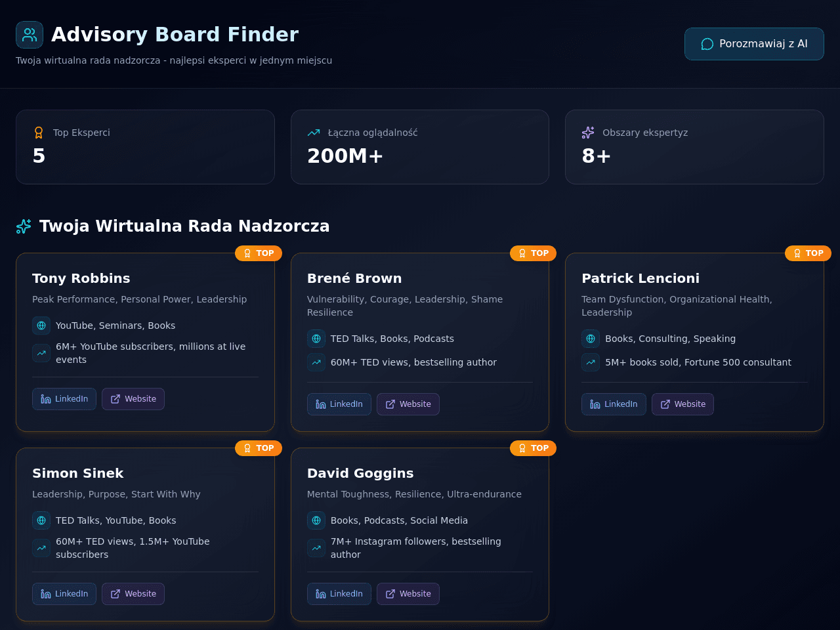Visit Patrick Lencioni's Website
This screenshot has height=630, width=840.
pyautogui.click(x=682, y=404)
